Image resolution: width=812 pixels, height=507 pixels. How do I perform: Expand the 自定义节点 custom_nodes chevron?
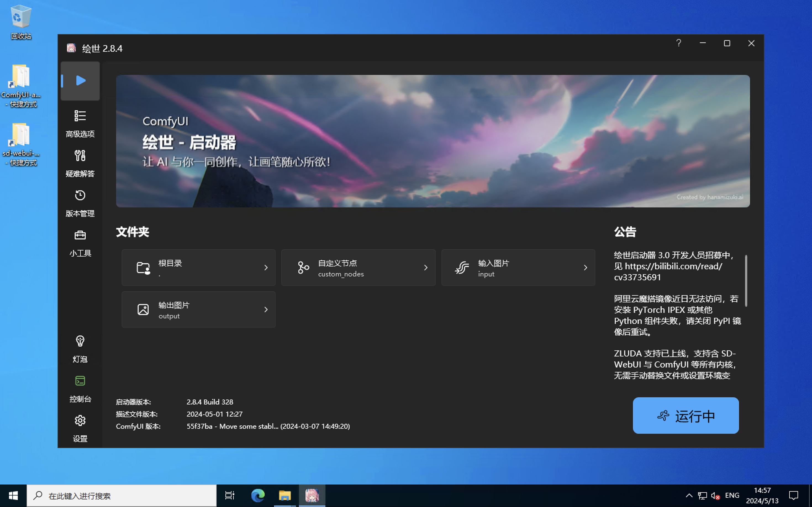click(425, 268)
